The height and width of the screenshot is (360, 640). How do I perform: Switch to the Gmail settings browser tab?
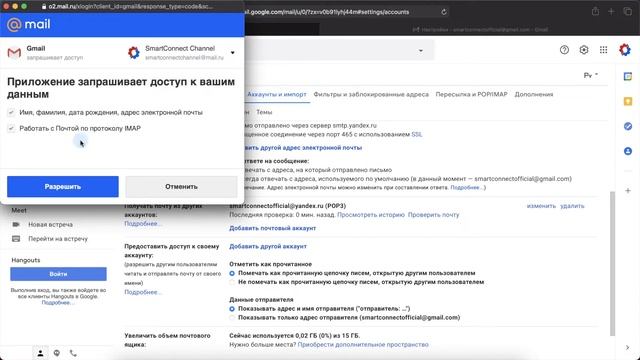coord(480,29)
